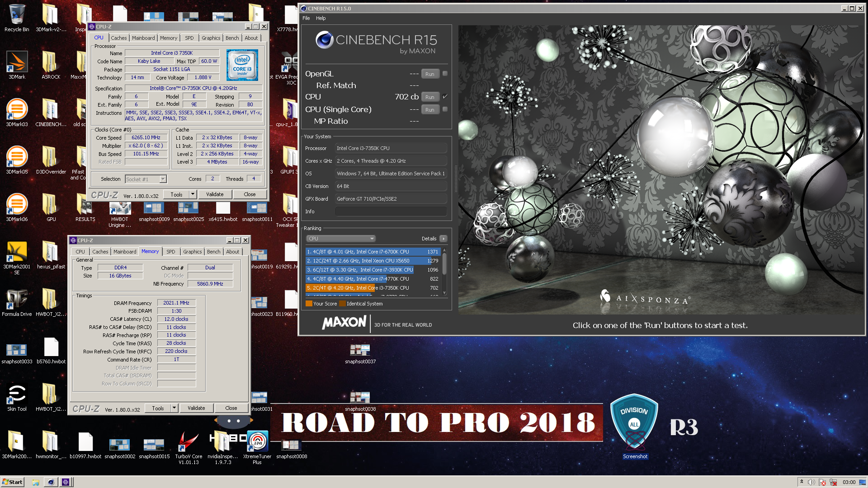Switch to Graphics tab in lower CPU-Z
Image resolution: width=868 pixels, height=488 pixels.
pyautogui.click(x=193, y=252)
